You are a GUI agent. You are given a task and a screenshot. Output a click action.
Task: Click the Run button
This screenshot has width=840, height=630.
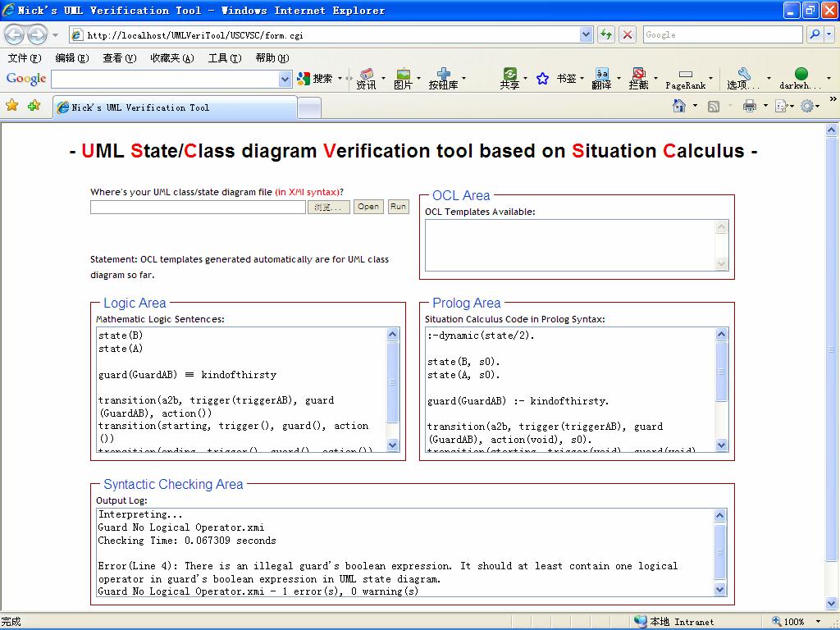coord(398,207)
